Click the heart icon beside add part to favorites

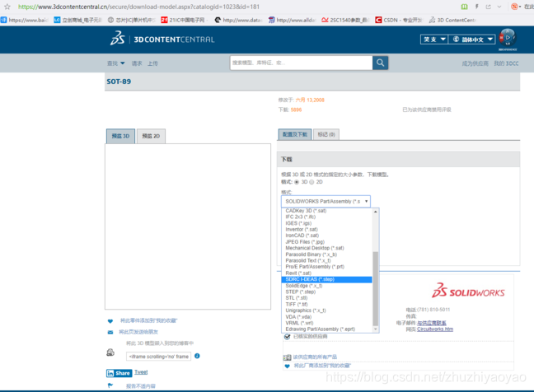pyautogui.click(x=110, y=321)
